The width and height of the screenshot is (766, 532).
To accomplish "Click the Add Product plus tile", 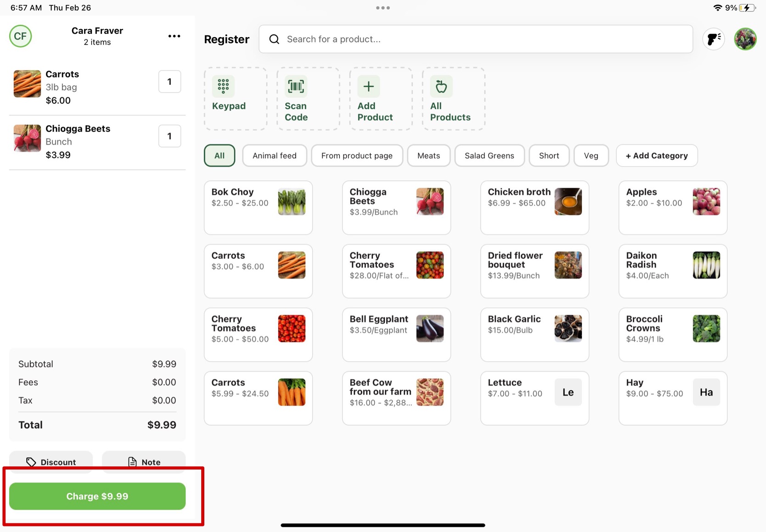I will tap(380, 99).
